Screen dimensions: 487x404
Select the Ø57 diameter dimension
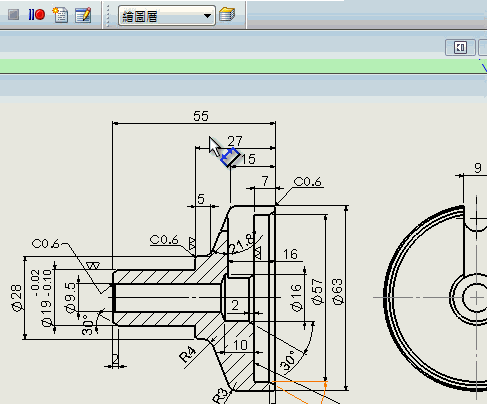[x=317, y=292]
